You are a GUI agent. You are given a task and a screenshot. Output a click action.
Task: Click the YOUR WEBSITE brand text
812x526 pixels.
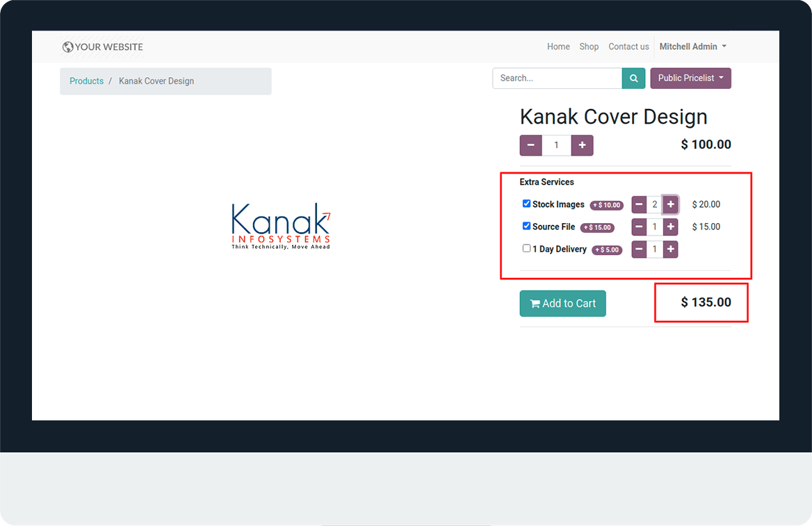coord(108,47)
